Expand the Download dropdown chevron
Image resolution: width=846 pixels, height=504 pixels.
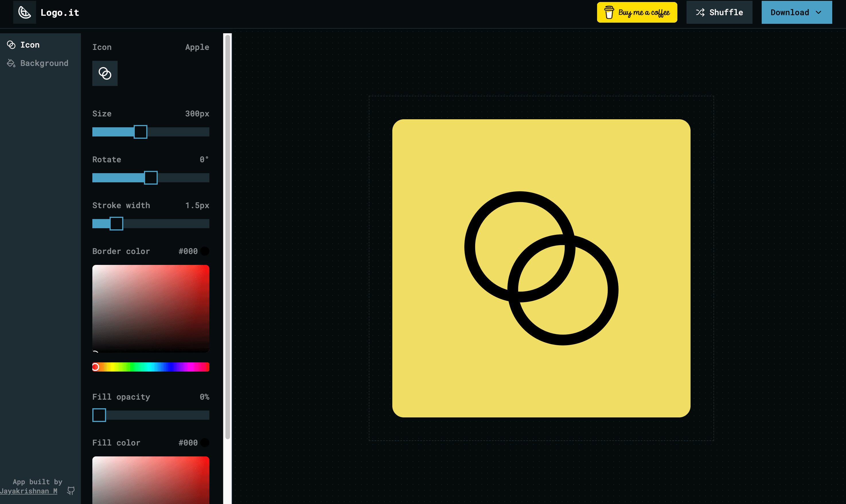[x=818, y=13]
